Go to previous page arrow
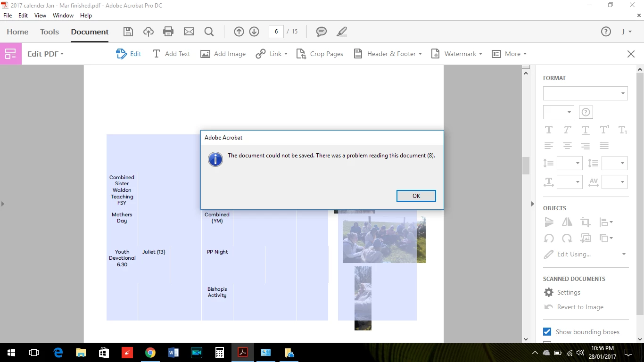644x362 pixels. point(239,32)
